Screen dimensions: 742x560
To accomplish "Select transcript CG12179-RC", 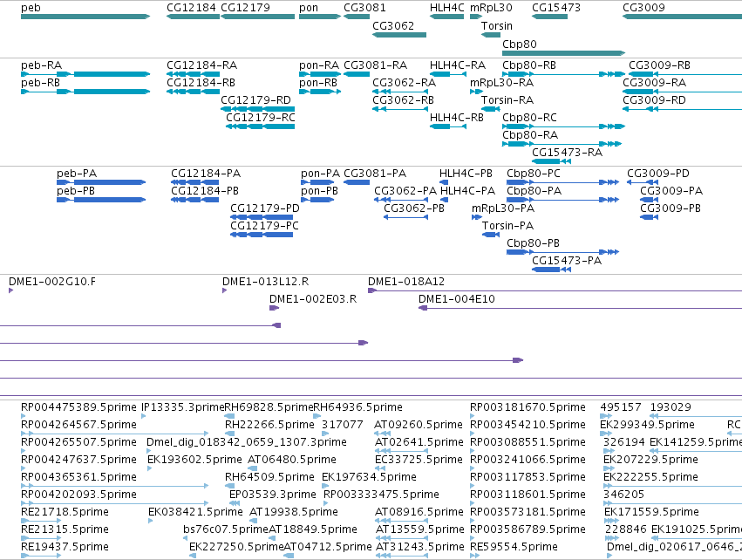I will (x=261, y=118).
